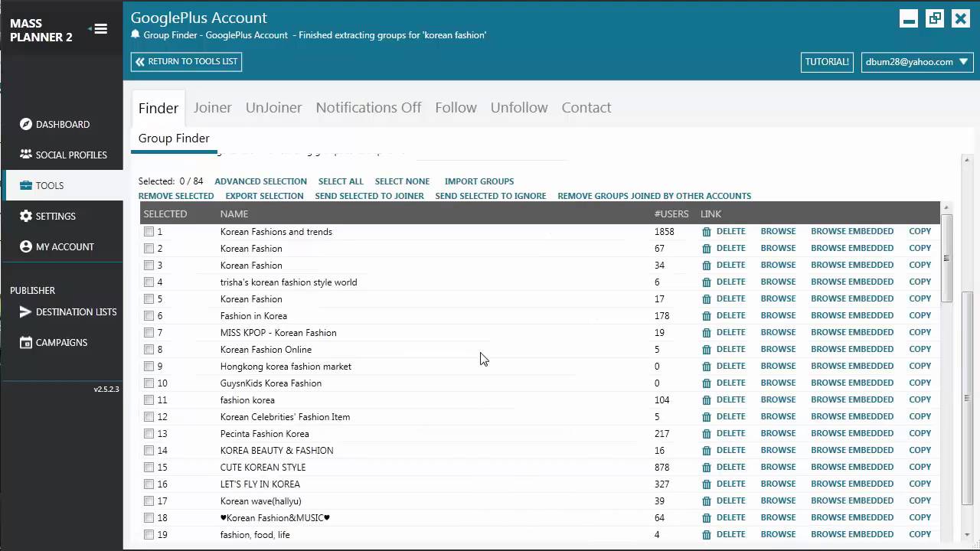This screenshot has width=980, height=551.
Task: Click EXPORT SELECTION link
Action: click(x=264, y=196)
